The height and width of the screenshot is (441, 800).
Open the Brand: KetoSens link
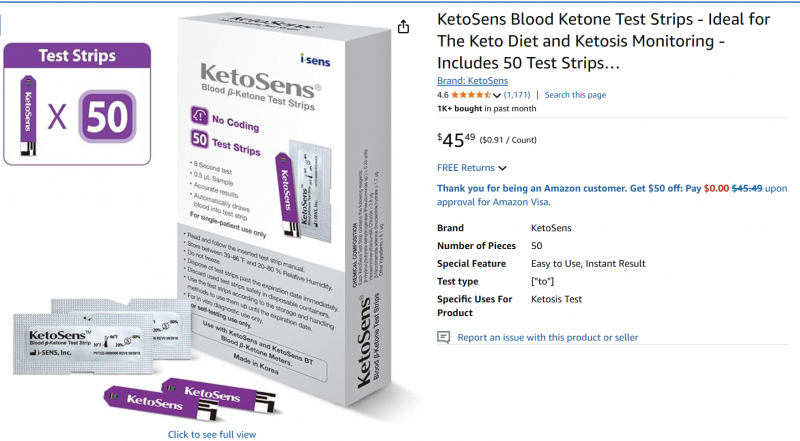(472, 81)
